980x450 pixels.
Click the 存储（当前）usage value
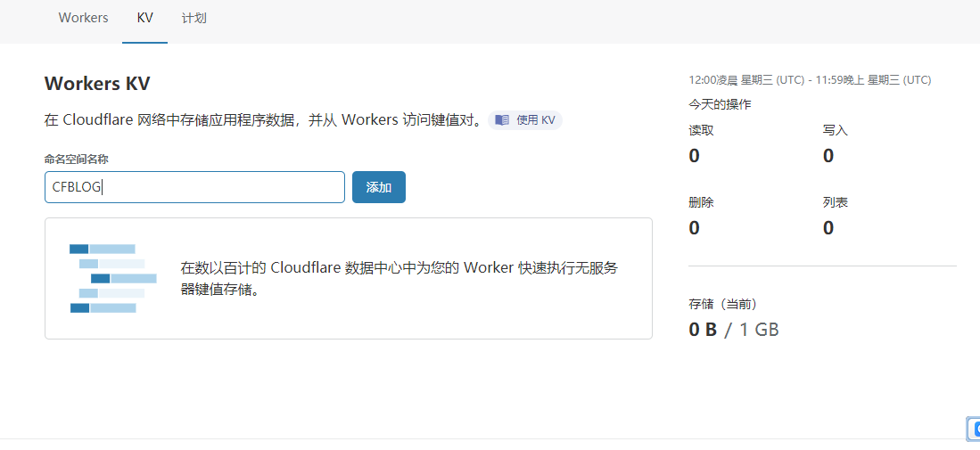[x=734, y=330]
